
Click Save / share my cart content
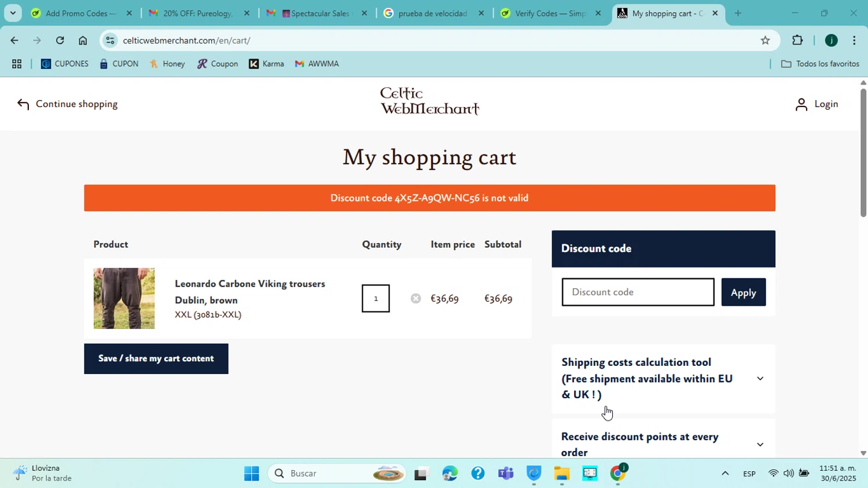point(156,359)
